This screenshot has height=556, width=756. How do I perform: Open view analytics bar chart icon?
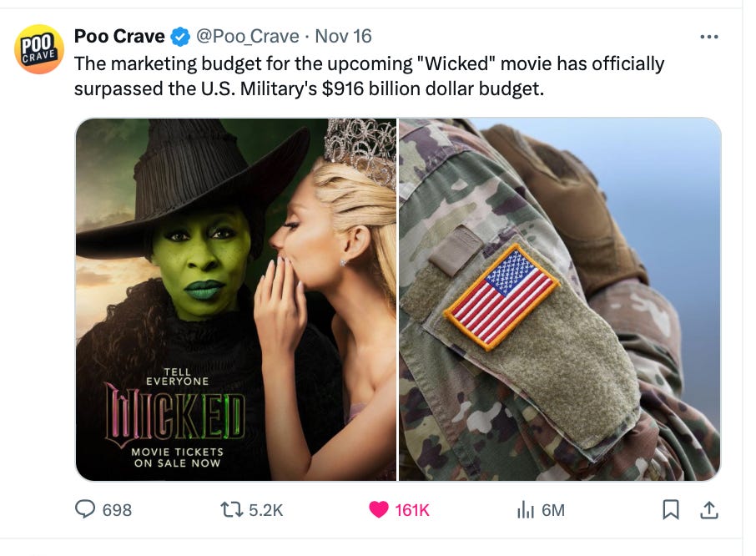tap(526, 510)
